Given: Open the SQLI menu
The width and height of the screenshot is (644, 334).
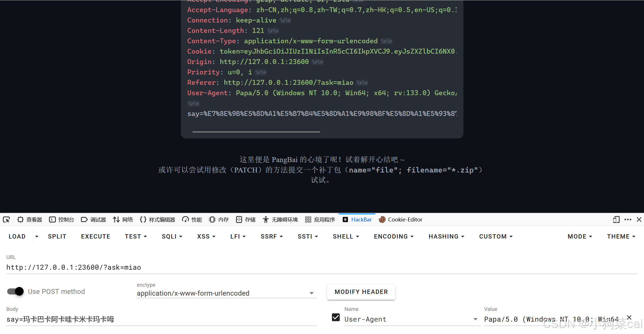Looking at the screenshot, I should [x=172, y=237].
